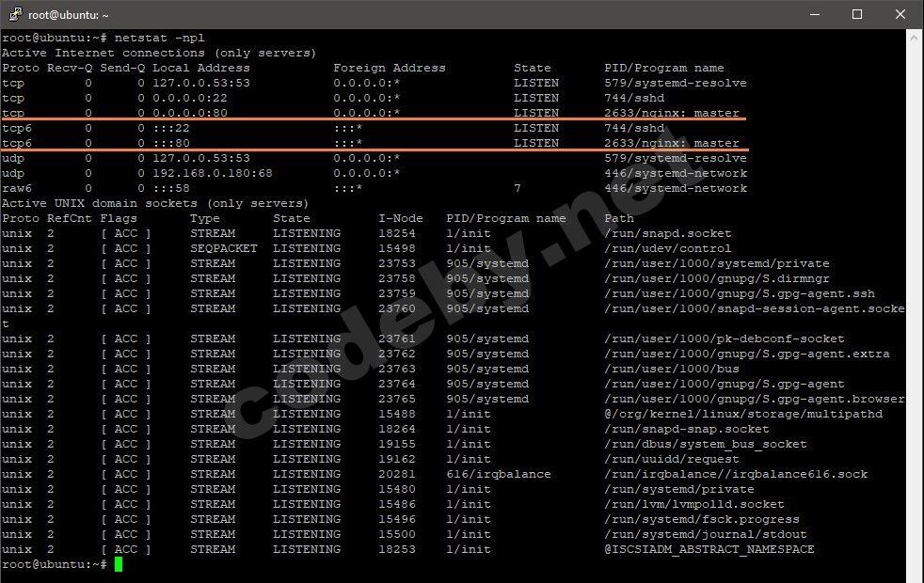Click the root@ubuntu title bar text
924x583 pixels.
pyautogui.click(x=69, y=15)
